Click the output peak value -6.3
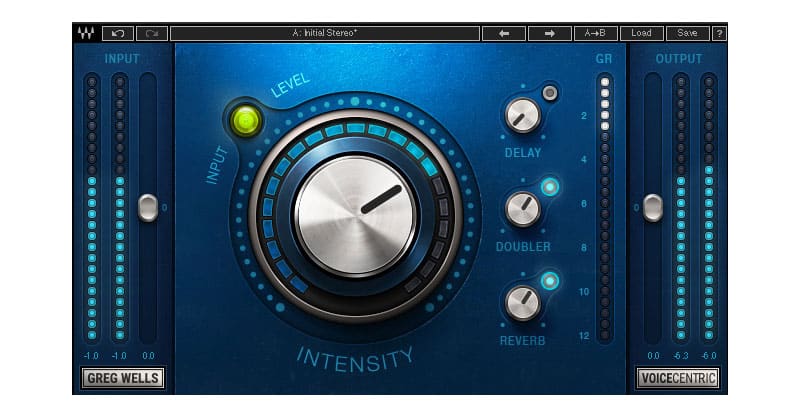The height and width of the screenshot is (417, 800). pyautogui.click(x=681, y=356)
